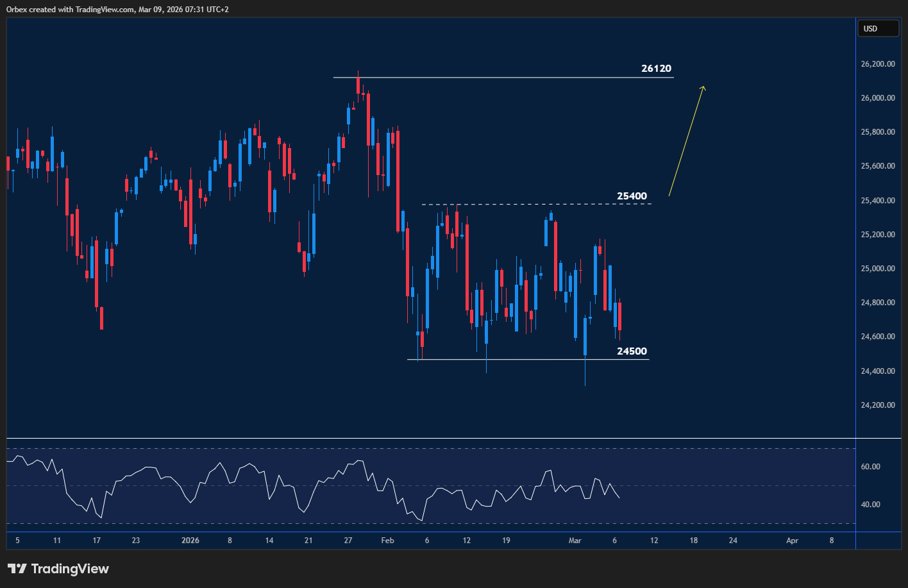This screenshot has height=588, width=908.
Task: Click the 24500 support level label
Action: [632, 351]
